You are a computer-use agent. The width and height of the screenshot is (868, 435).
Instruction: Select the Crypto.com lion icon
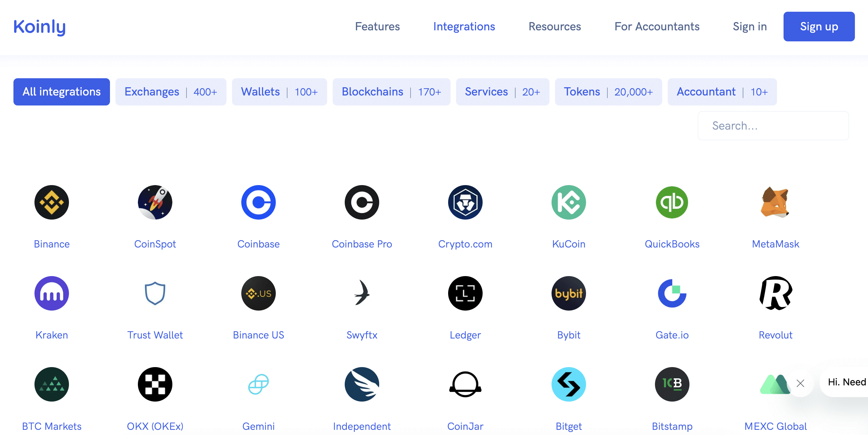(465, 202)
